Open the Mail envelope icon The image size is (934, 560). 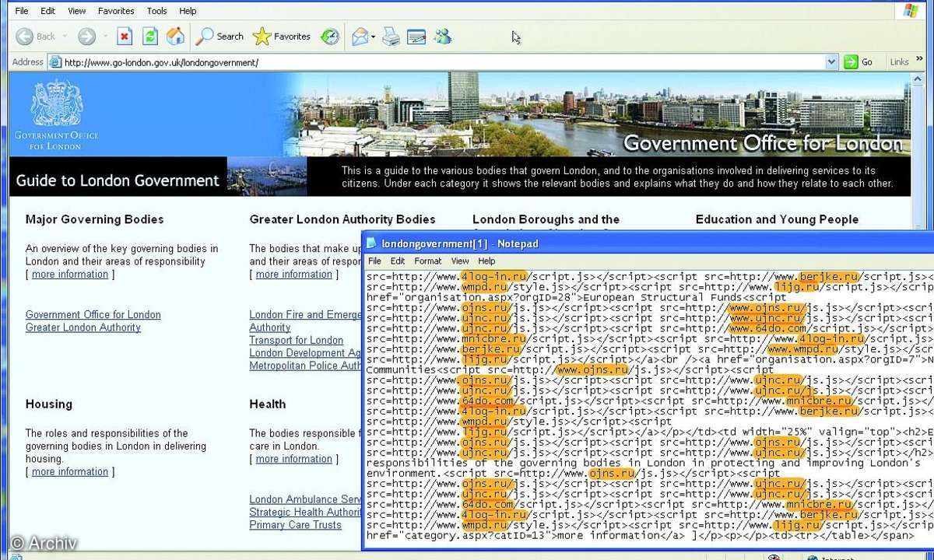click(360, 37)
